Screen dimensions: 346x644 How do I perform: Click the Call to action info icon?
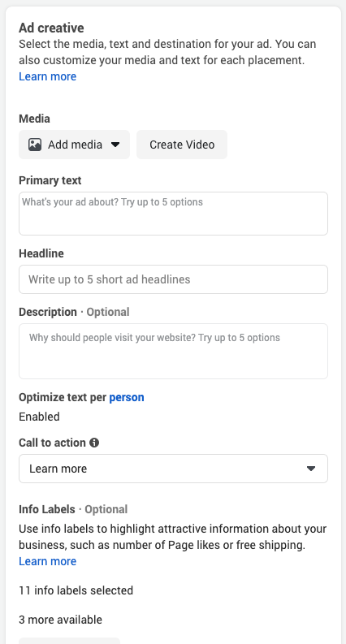point(94,443)
